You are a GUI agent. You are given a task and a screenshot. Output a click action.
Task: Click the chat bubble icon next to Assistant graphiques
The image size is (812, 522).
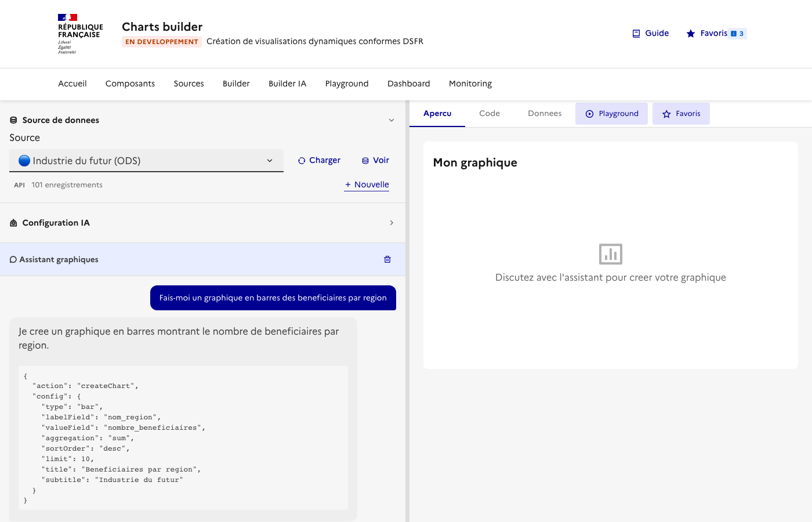click(x=12, y=259)
